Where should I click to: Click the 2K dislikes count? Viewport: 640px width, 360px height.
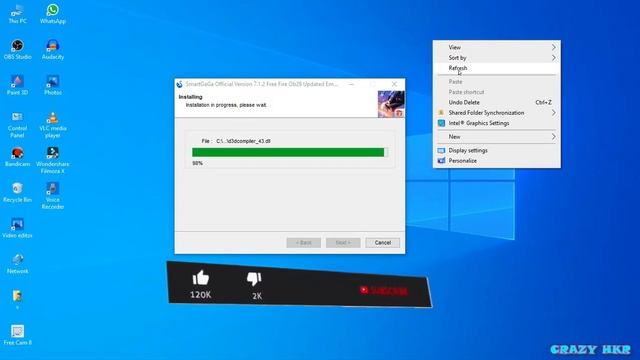[257, 296]
